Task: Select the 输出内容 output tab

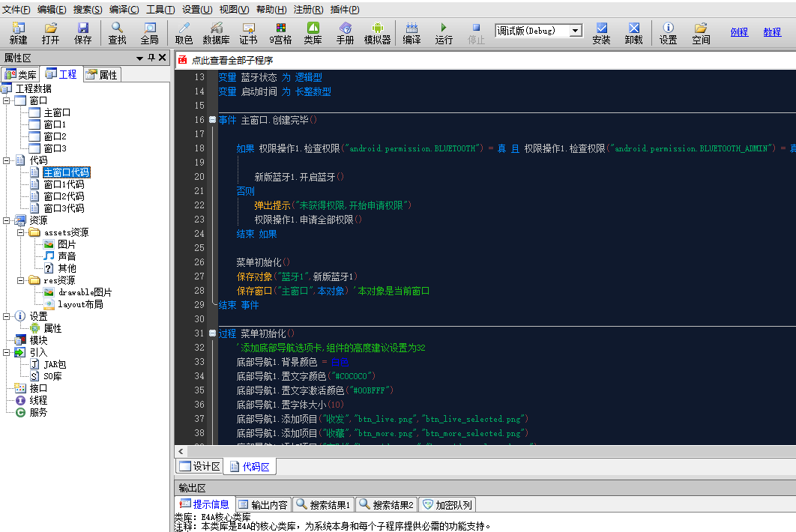Action: point(263,504)
